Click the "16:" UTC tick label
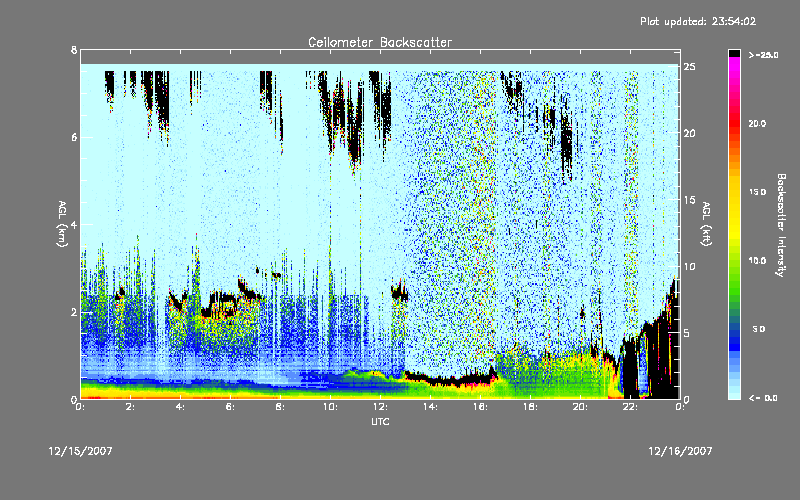Image resolution: width=800 pixels, height=500 pixels. coord(480,407)
